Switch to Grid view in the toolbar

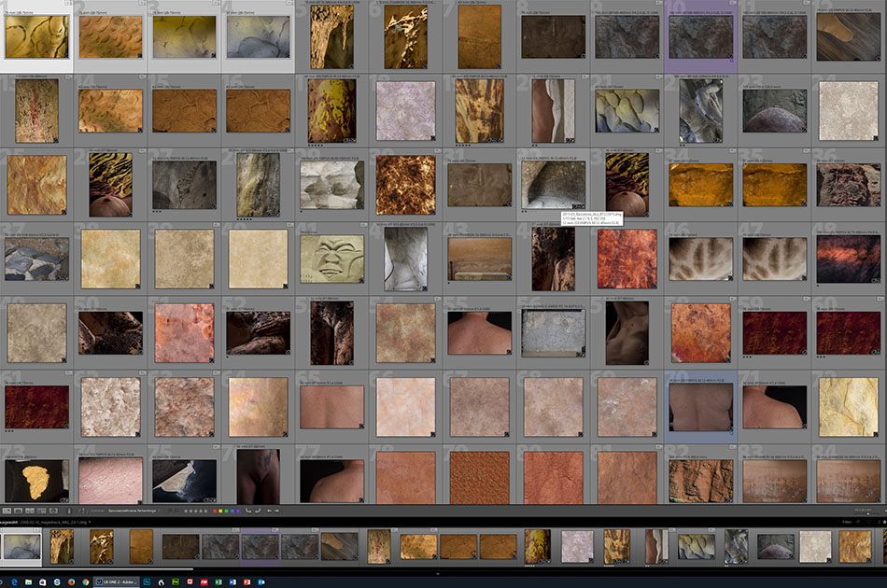click(7, 511)
